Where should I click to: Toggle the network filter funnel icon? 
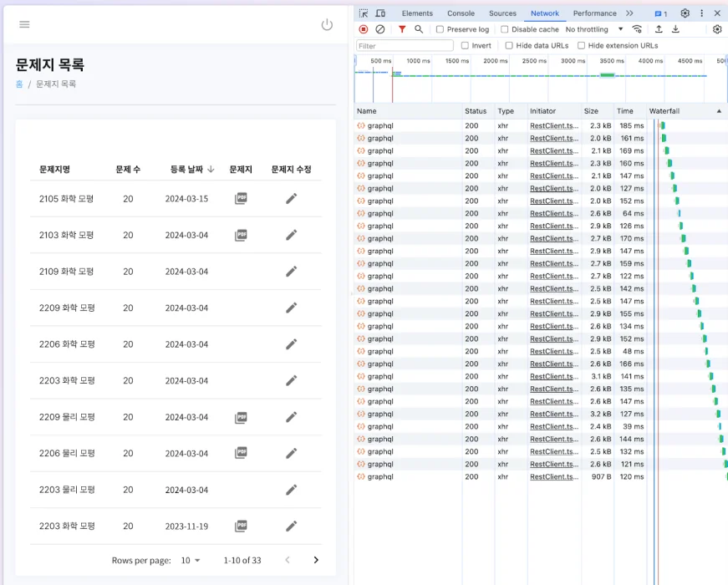click(402, 29)
